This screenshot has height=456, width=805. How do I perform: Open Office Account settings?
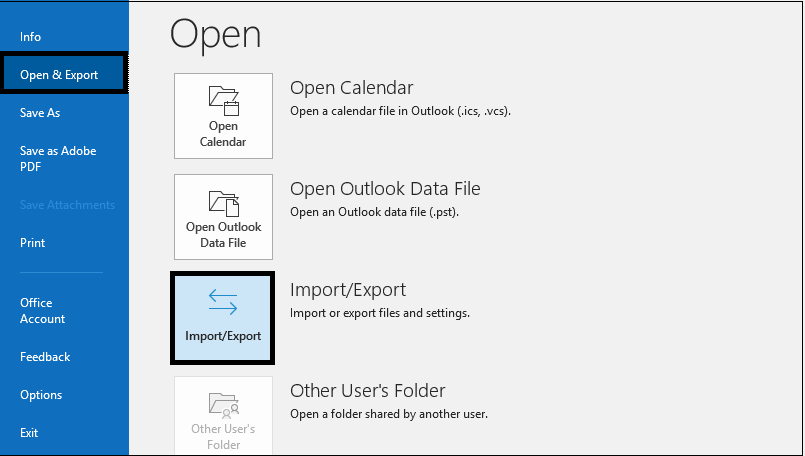point(43,311)
